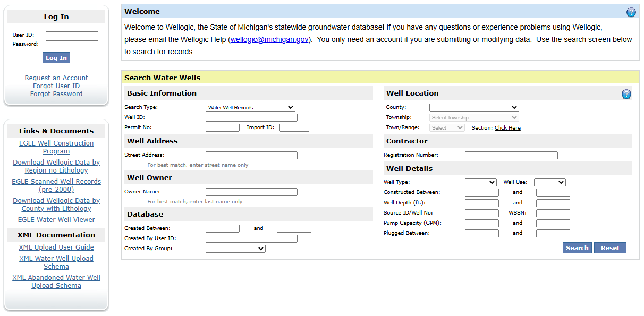Image resolution: width=644 pixels, height=316 pixels.
Task: Focus the Plugged Between start field
Action: click(x=482, y=234)
